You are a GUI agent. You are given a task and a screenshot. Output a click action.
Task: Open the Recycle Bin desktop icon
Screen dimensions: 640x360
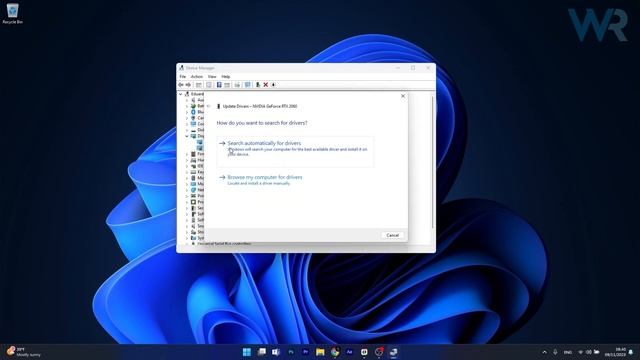[13, 13]
